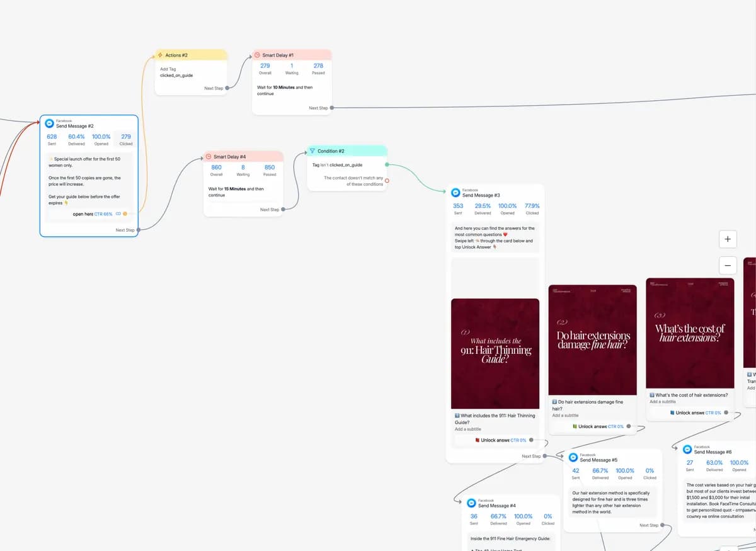Select the 911: Hair Thinning Guide card image

pos(495,354)
